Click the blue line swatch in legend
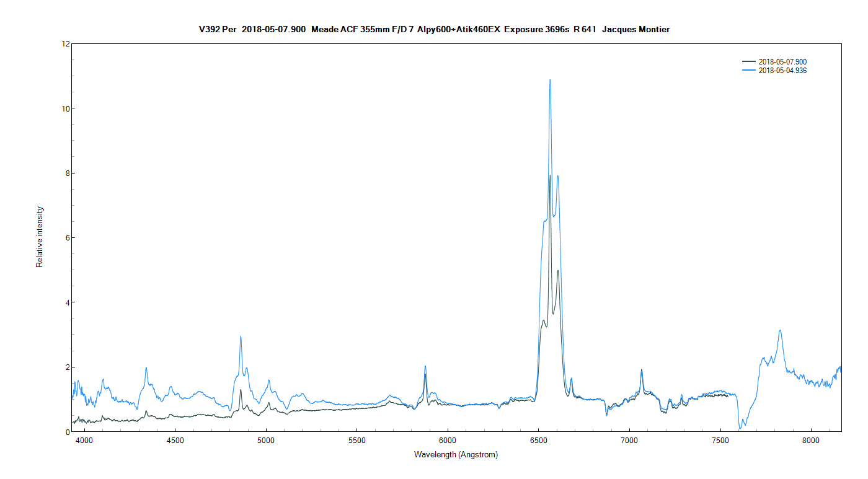The width and height of the screenshot is (868, 479). 748,71
